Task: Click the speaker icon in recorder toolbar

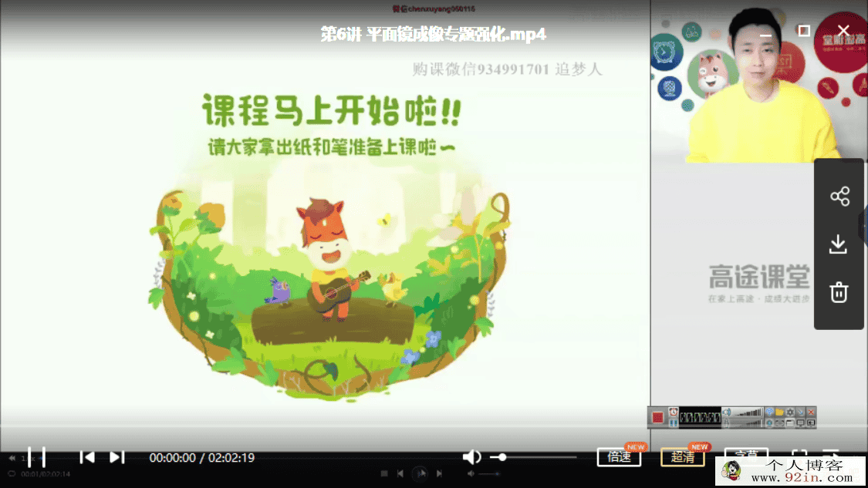Action: pos(727,412)
